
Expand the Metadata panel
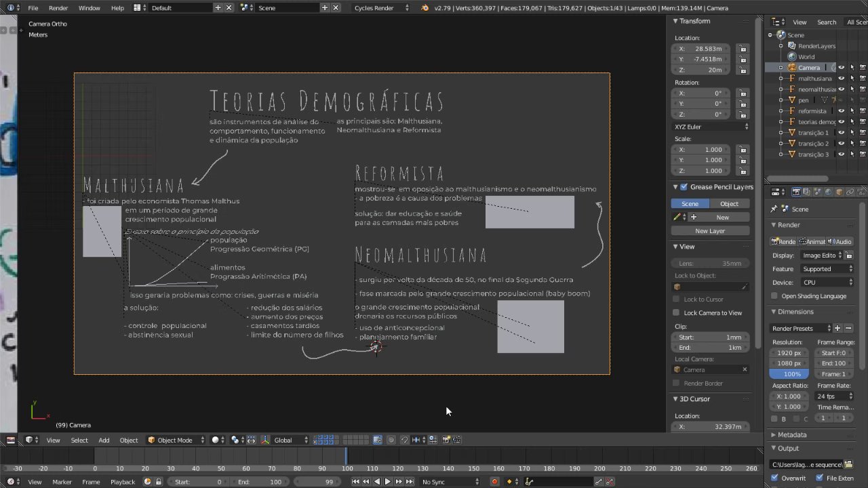[791, 434]
